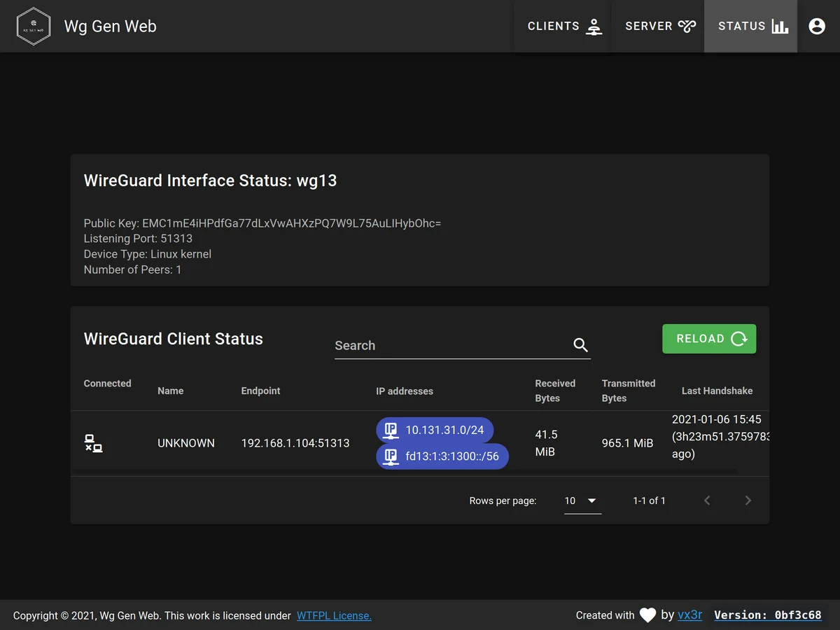840x630 pixels.
Task: Sort by the Last Handshake column
Action: pos(717,391)
